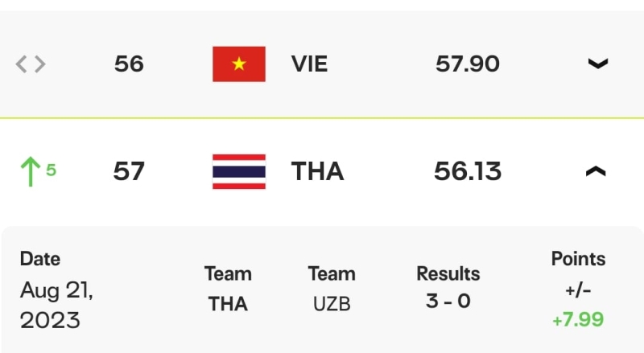
Task: Click the green +7.99 points change
Action: pos(578,319)
